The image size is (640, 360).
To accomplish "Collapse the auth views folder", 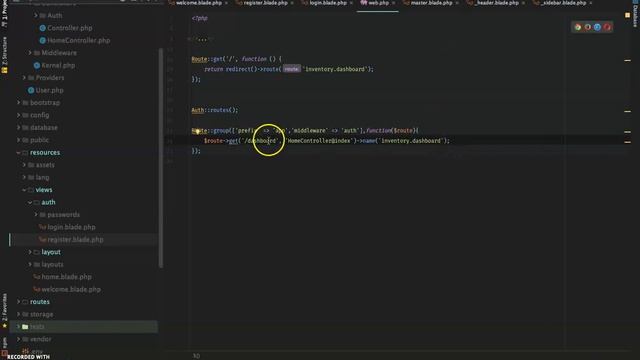I will pyautogui.click(x=30, y=202).
